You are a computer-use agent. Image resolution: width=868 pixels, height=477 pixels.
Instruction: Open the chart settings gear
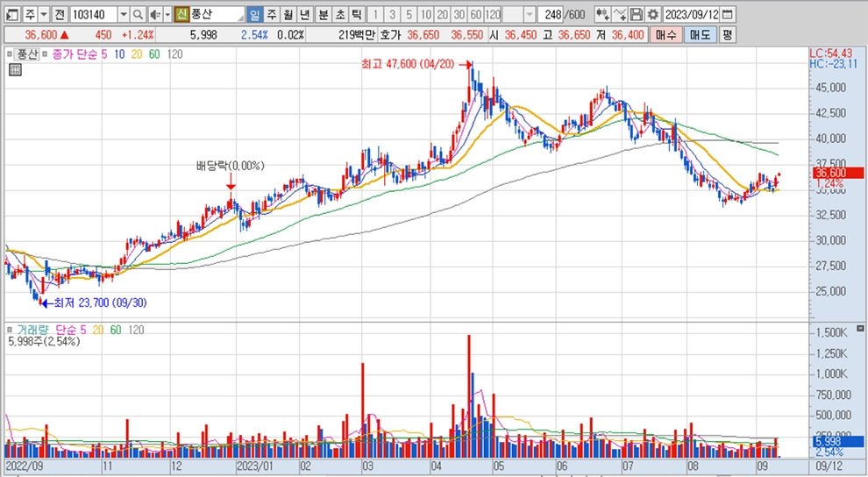[x=652, y=15]
